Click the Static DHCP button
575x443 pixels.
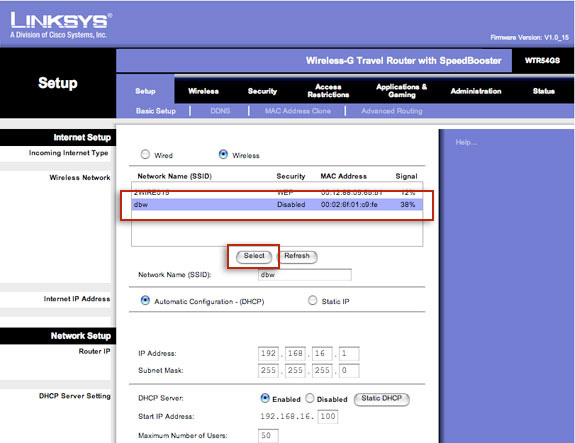coord(382,399)
